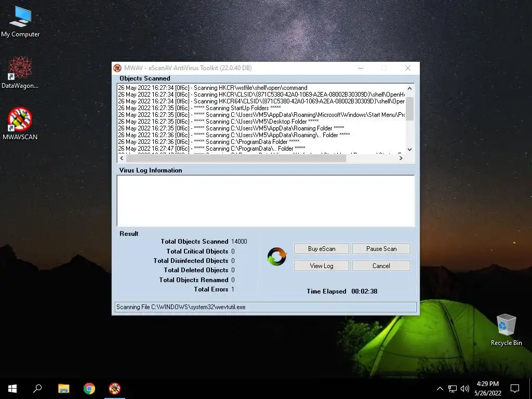Click the Total Objects Renamed label
The image size is (532, 399).
[x=194, y=280]
